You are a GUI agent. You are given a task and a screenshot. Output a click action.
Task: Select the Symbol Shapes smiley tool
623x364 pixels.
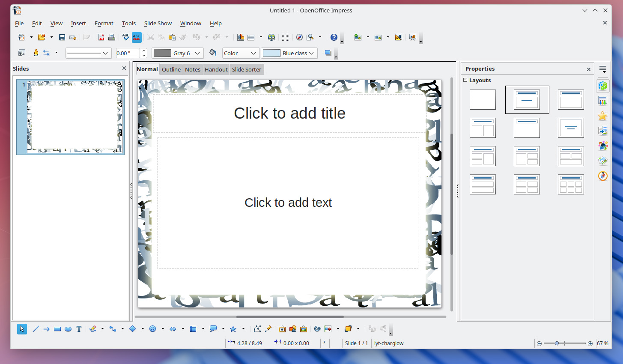[152, 329]
